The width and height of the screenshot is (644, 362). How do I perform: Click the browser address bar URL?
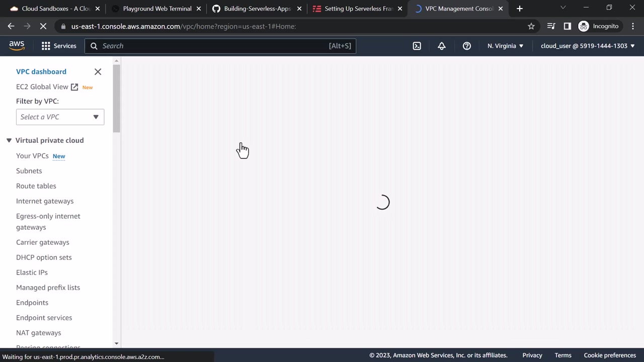pyautogui.click(x=184, y=26)
